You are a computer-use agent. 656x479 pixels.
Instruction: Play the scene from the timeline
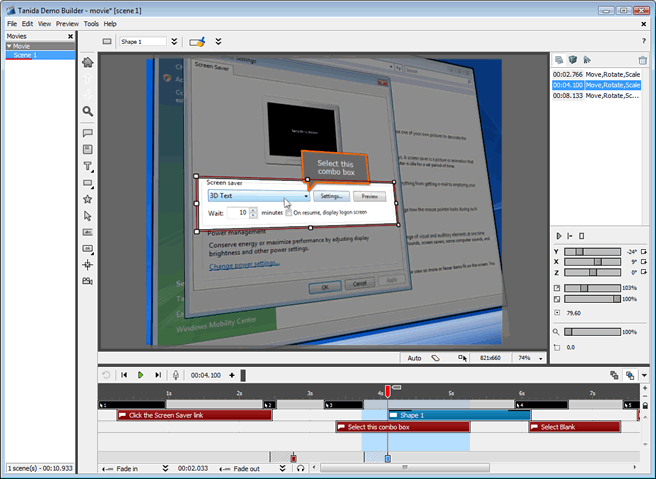pyautogui.click(x=141, y=375)
